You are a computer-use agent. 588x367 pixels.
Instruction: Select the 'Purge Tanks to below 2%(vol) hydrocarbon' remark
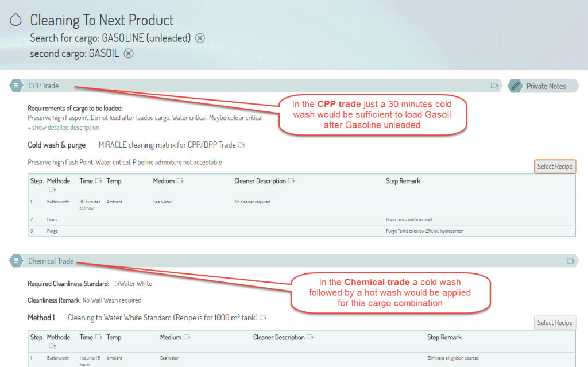424,231
